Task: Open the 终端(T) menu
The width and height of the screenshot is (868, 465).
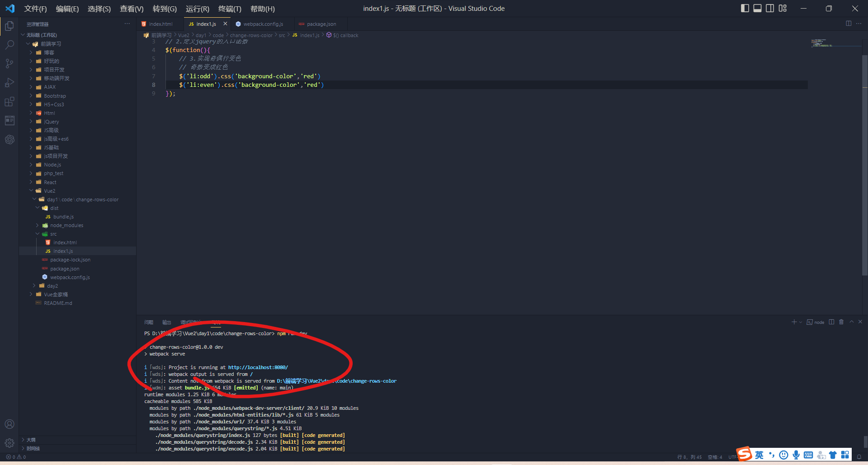Action: pos(231,9)
